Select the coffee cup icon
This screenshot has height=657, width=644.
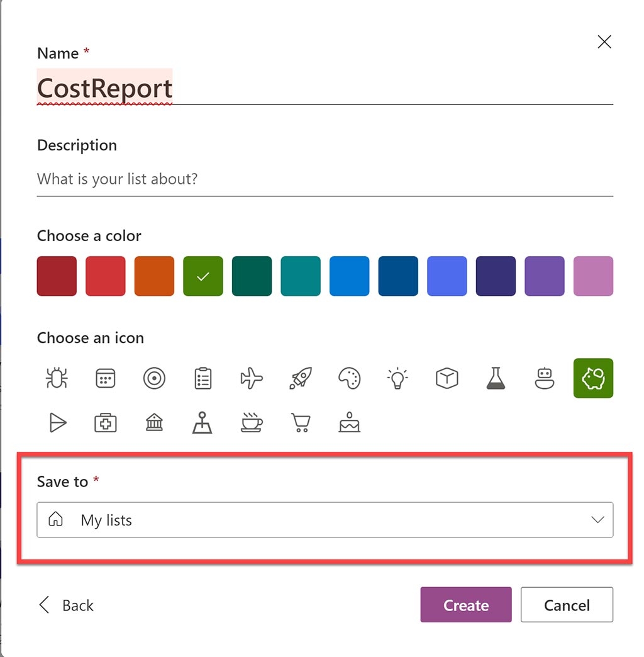252,422
